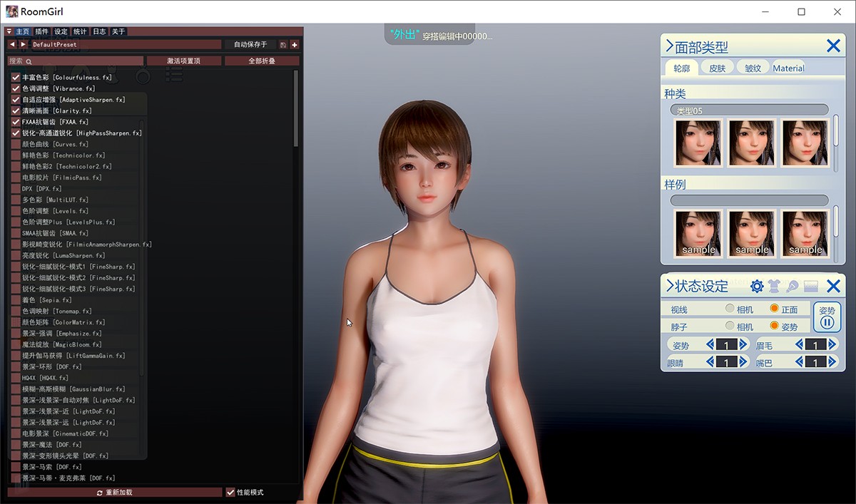The width and height of the screenshot is (856, 504).
Task: Collapse the ReShade panel with top-left triangle
Action: (9, 31)
